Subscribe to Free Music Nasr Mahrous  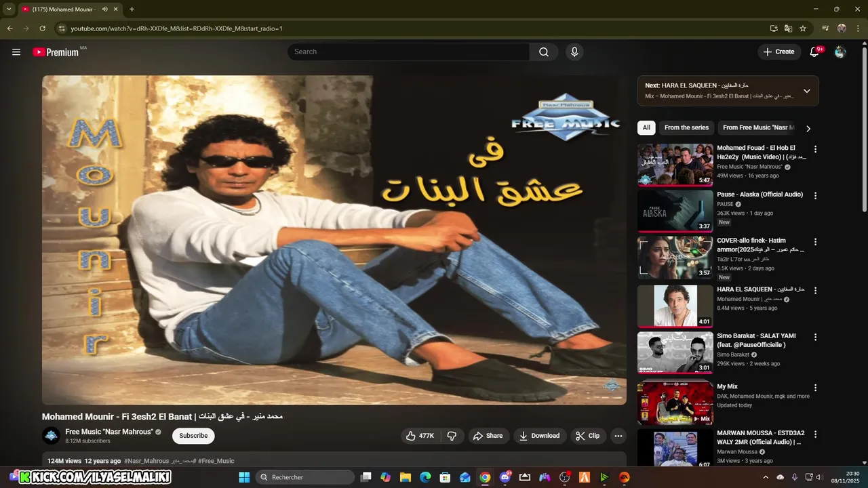193,436
